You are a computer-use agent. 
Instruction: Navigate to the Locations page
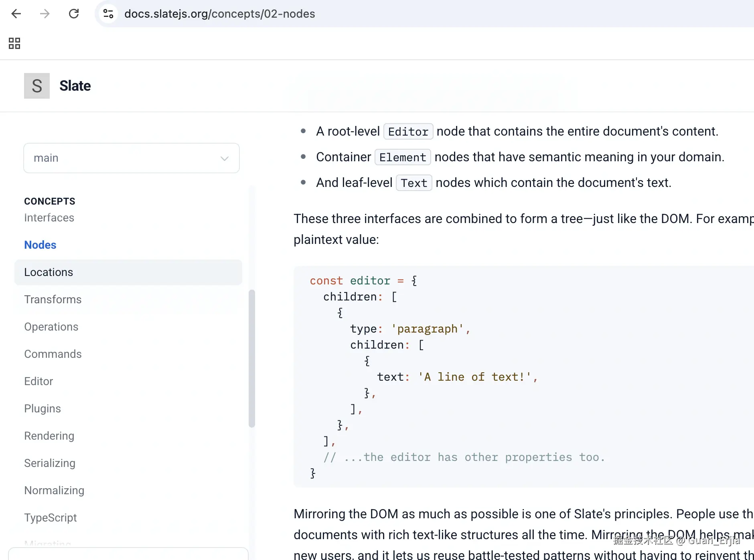128,272
